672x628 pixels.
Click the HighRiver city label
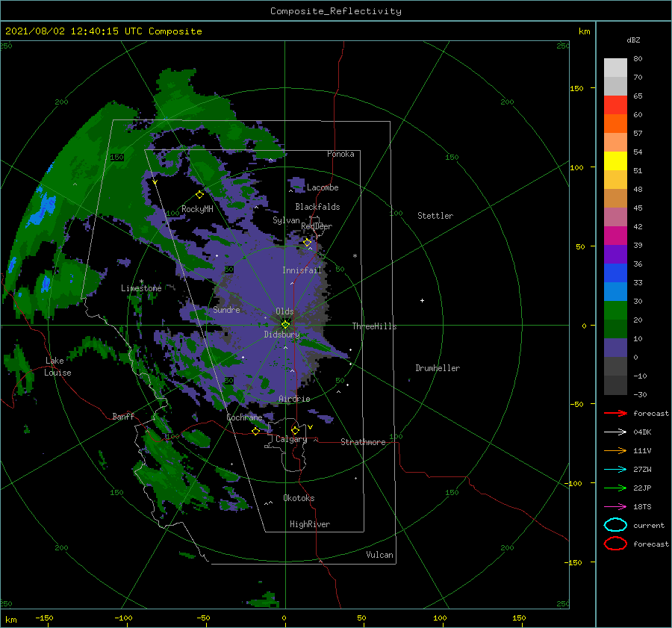click(310, 524)
